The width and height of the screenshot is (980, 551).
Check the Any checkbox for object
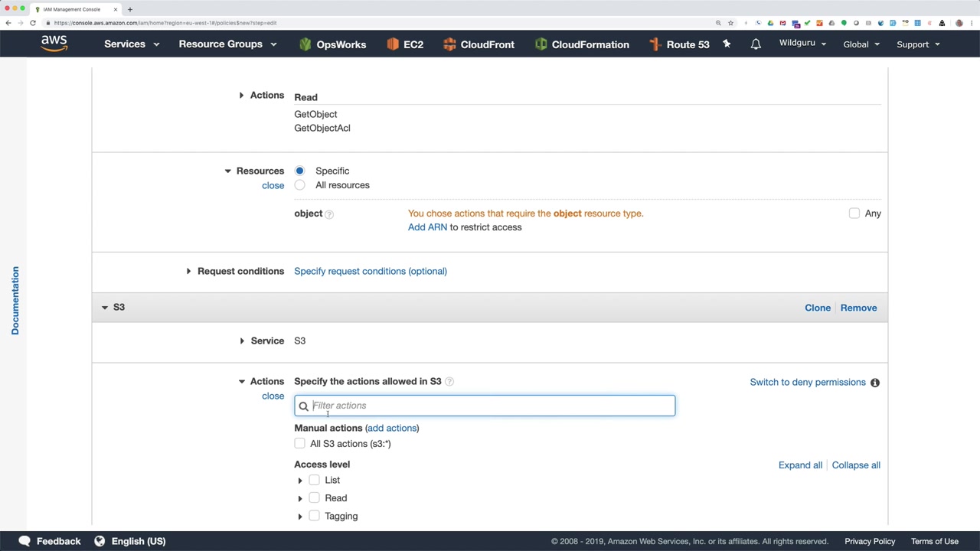tap(854, 214)
